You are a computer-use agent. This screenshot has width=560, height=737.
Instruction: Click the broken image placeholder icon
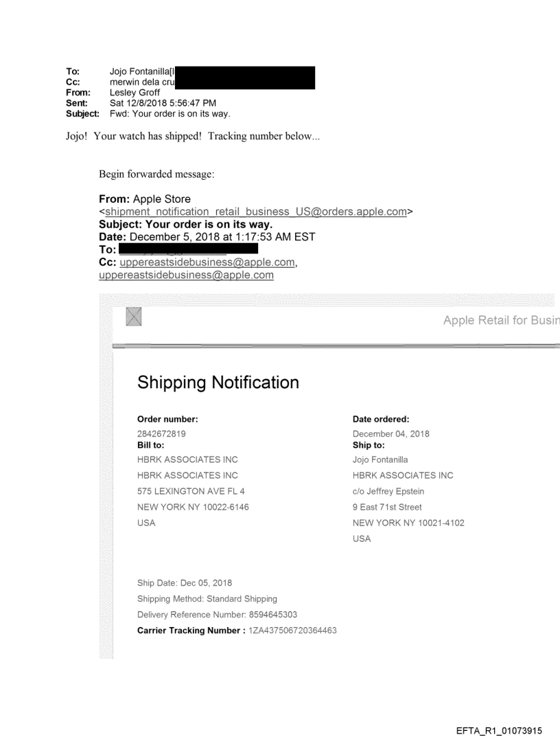(135, 317)
